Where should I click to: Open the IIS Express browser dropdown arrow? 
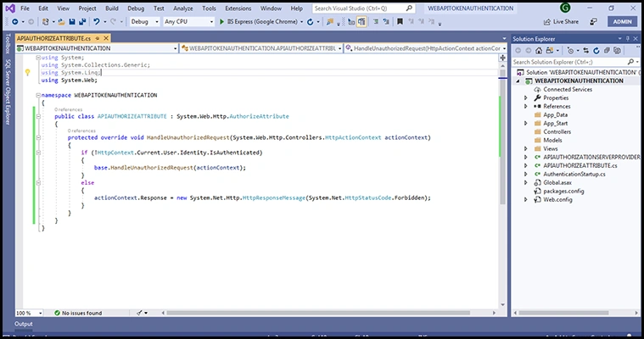point(301,22)
